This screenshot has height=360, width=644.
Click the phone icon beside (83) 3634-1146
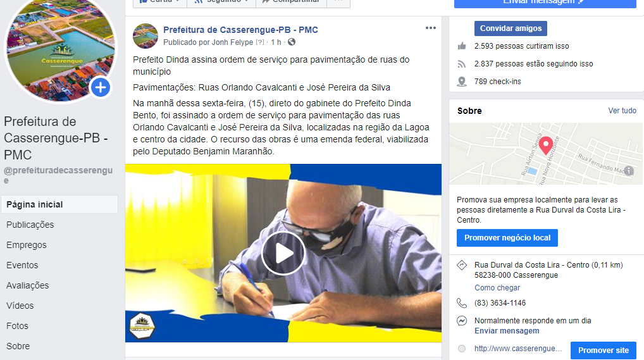pyautogui.click(x=462, y=303)
